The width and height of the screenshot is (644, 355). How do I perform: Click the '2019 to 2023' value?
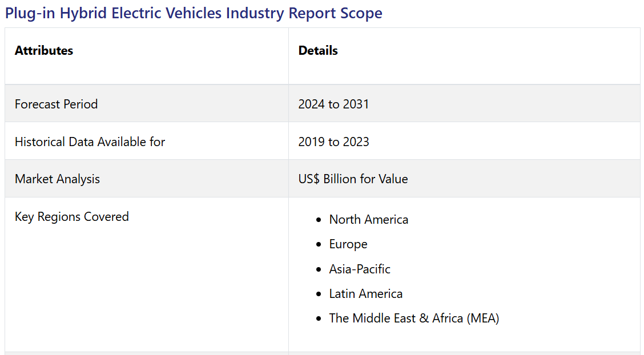pyautogui.click(x=333, y=142)
